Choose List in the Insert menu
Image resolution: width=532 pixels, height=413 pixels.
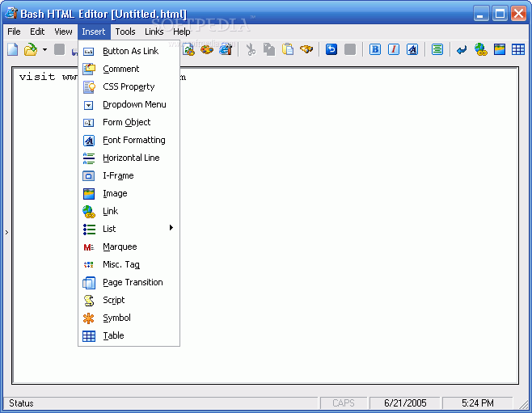click(x=129, y=229)
